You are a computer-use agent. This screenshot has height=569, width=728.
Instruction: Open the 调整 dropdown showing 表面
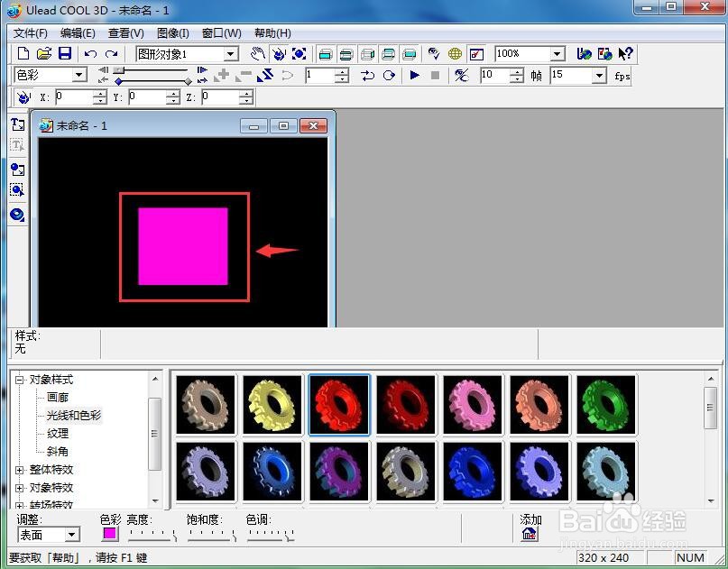click(x=71, y=535)
